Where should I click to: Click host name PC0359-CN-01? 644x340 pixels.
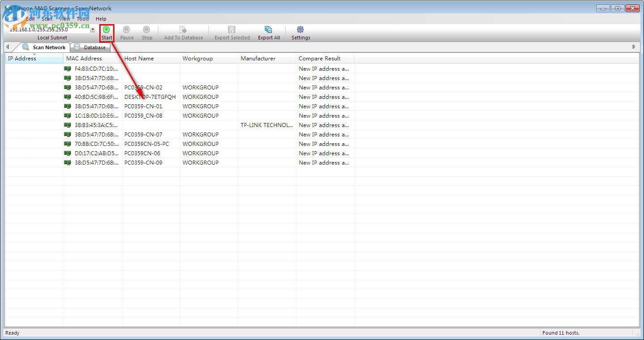pos(143,106)
